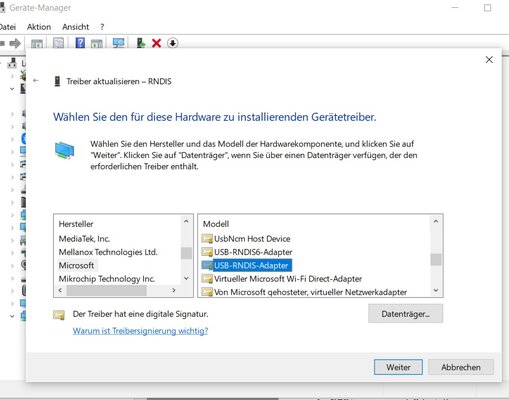Select Mellanox Technologies Ltd. manufacturer

(108, 252)
